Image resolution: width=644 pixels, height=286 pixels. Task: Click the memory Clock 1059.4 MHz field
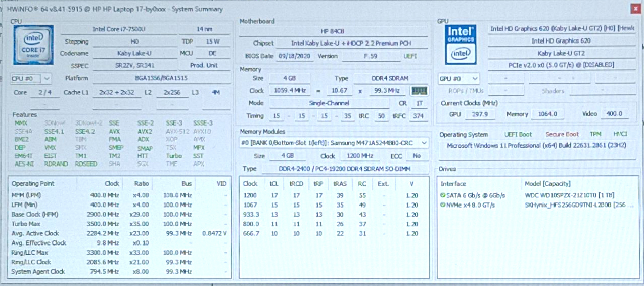pos(289,91)
